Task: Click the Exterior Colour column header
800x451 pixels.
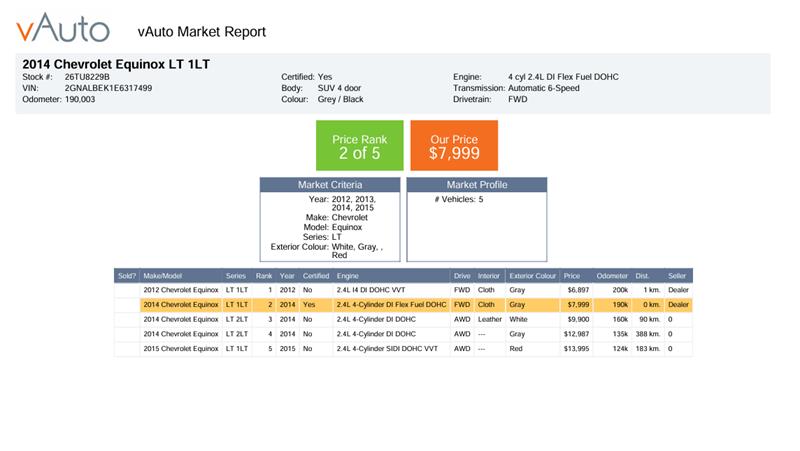Action: coord(533,275)
